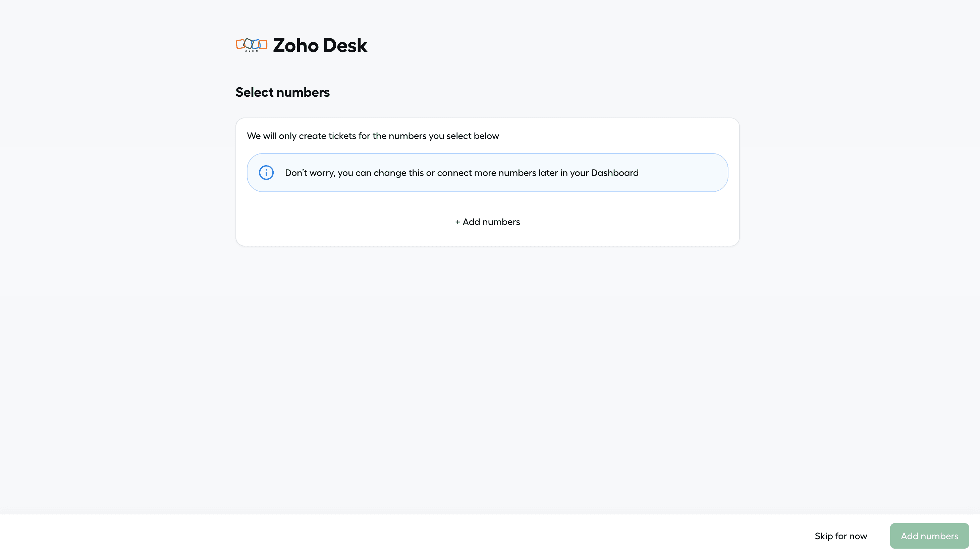Click the blue-bordered info banner box
The height and width of the screenshot is (554, 980).
487,173
